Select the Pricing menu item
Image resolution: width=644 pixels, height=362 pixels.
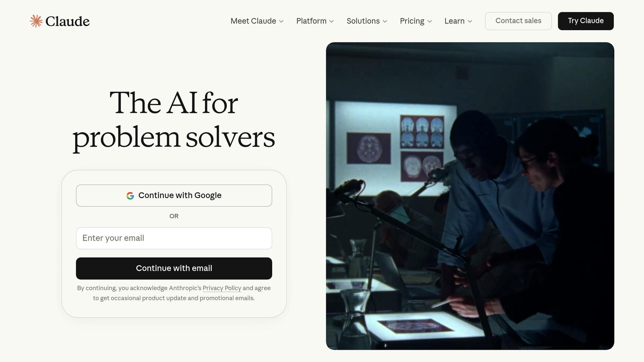point(416,21)
